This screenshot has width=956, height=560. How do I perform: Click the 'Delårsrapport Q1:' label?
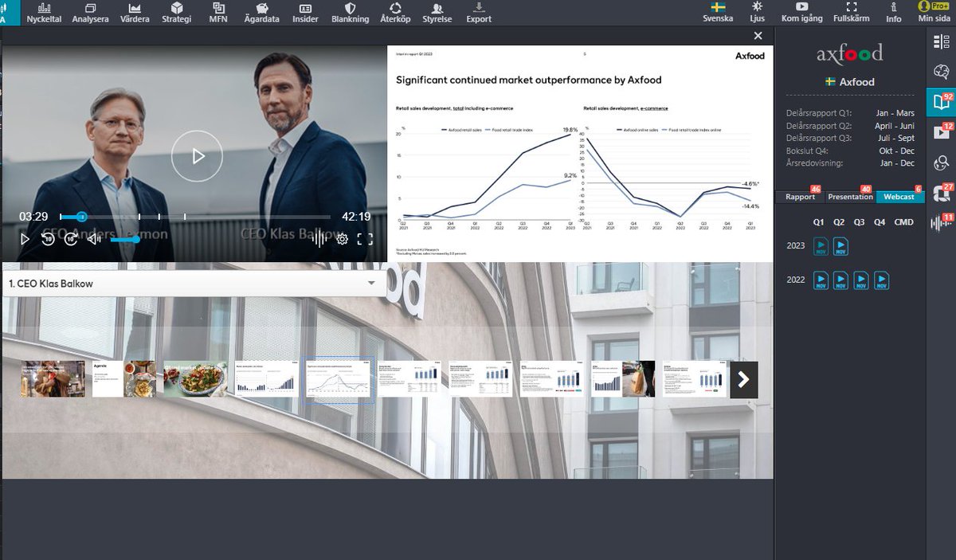(x=818, y=113)
